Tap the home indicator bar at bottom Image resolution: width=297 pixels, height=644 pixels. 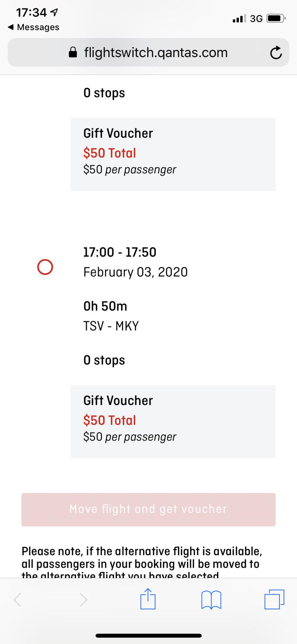point(148,636)
